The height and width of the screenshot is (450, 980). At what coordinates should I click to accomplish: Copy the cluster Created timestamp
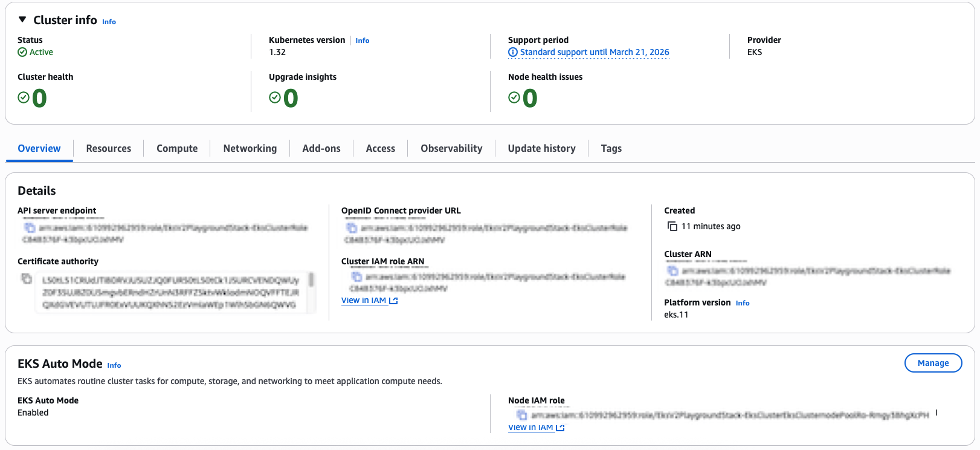click(672, 226)
